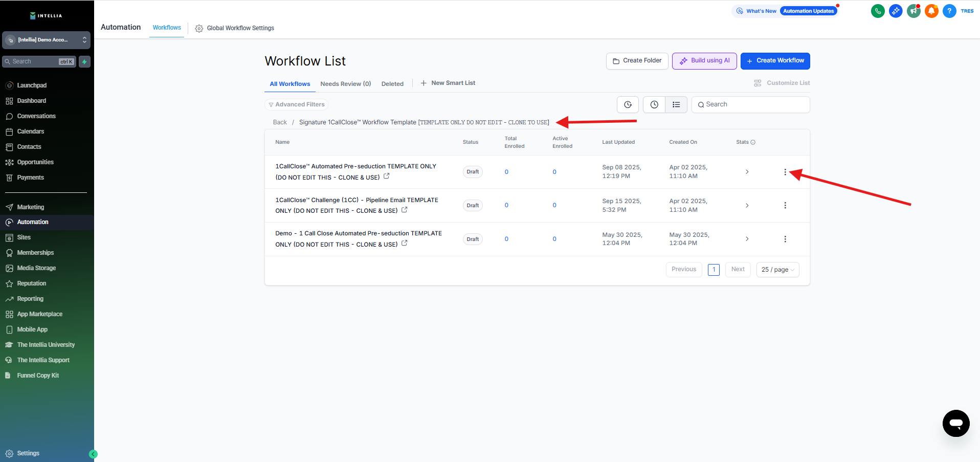Click Draft status of 1CallClose Challenge row
The width and height of the screenshot is (980, 462).
473,205
